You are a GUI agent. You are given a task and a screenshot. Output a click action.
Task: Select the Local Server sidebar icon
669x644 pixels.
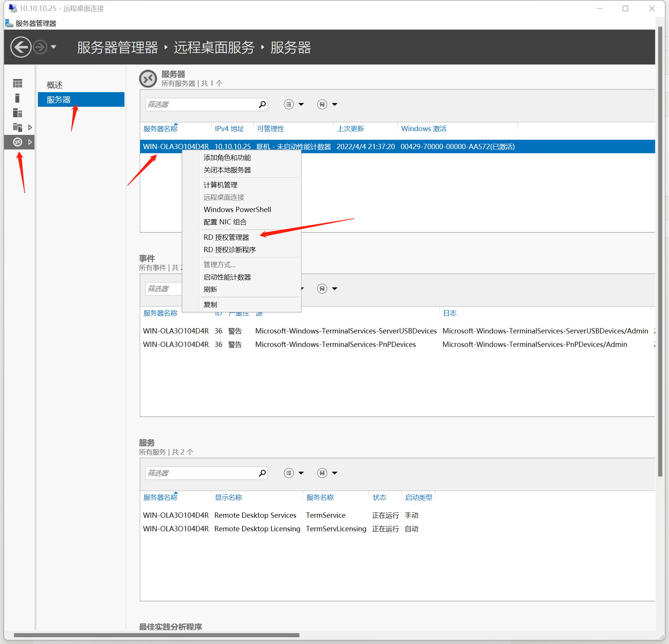pyautogui.click(x=18, y=98)
